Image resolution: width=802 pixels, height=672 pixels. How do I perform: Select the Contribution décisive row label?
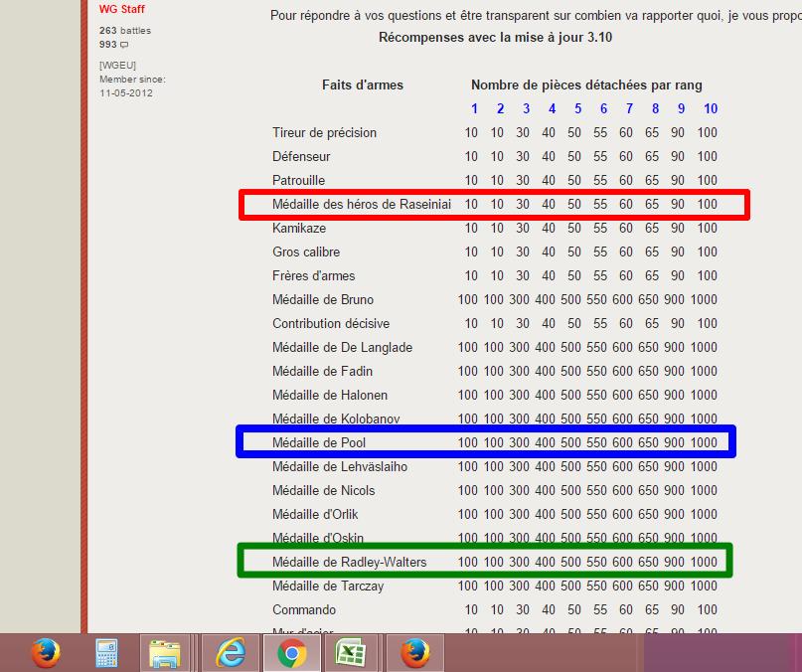(x=331, y=323)
